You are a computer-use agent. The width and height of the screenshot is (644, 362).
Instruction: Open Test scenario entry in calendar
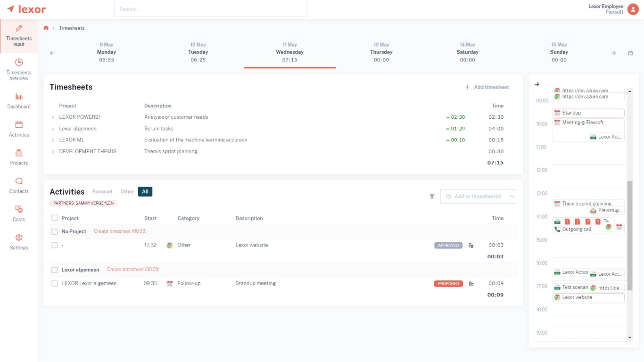tap(571, 287)
